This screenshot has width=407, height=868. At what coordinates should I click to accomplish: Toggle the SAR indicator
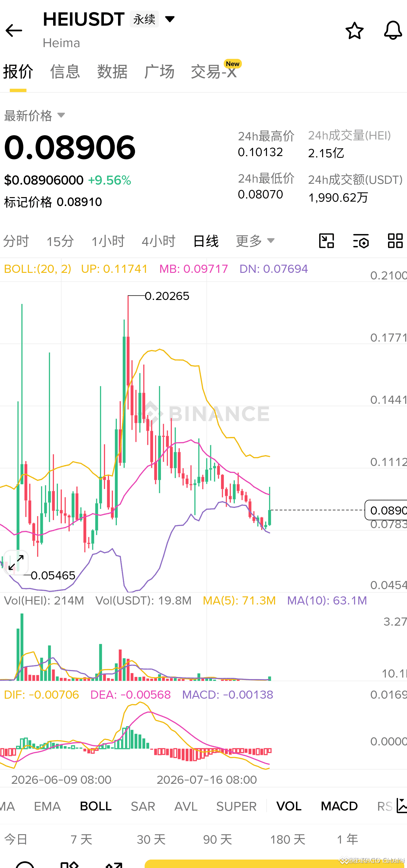143,806
